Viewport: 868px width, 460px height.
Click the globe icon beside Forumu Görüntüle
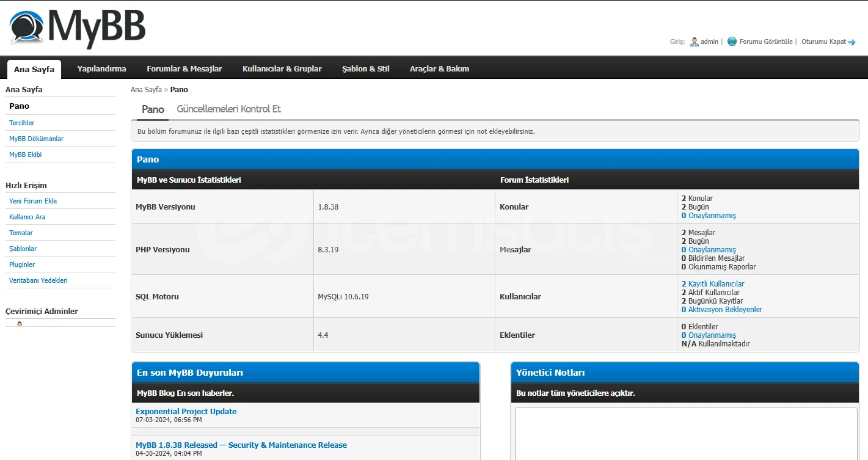pos(732,42)
